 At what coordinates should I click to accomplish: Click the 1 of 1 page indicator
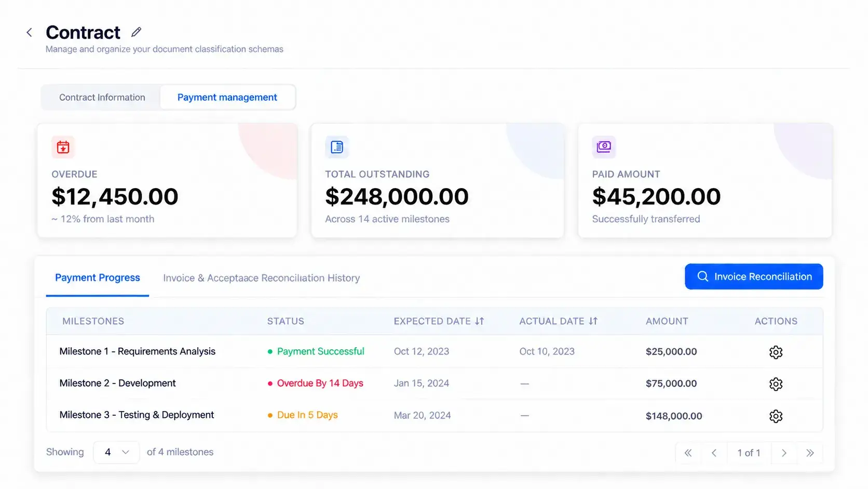pyautogui.click(x=749, y=453)
